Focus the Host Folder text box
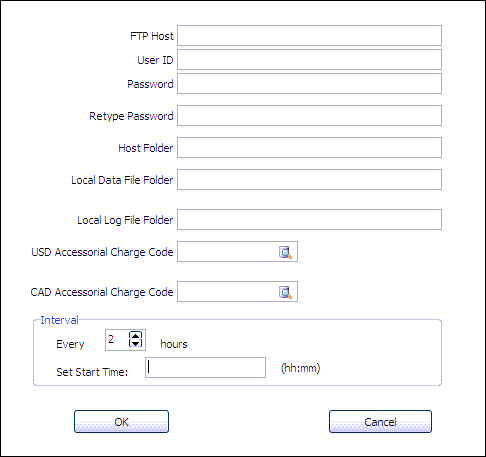The height and width of the screenshot is (457, 486). tap(309, 147)
